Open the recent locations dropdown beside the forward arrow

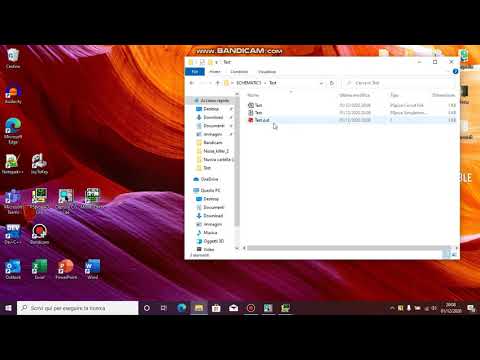pos(210,83)
